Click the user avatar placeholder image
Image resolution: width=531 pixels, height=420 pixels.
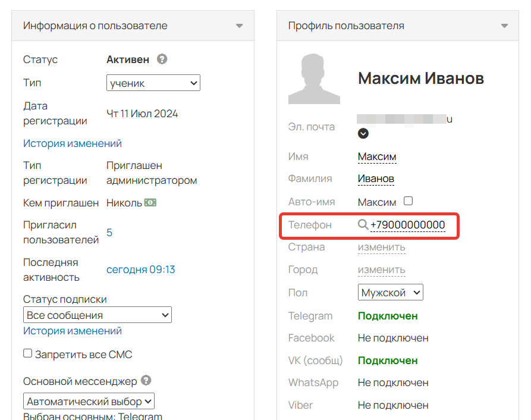[x=314, y=78]
